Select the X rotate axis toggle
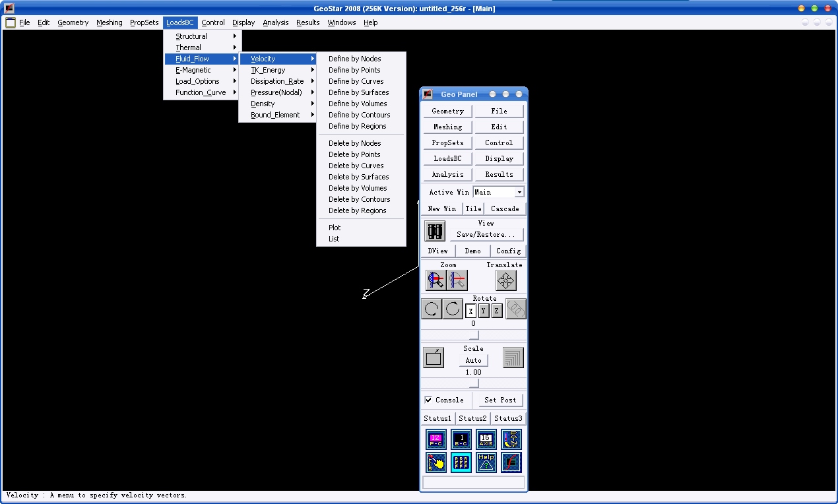Screen dimensions: 838x504 coord(470,311)
